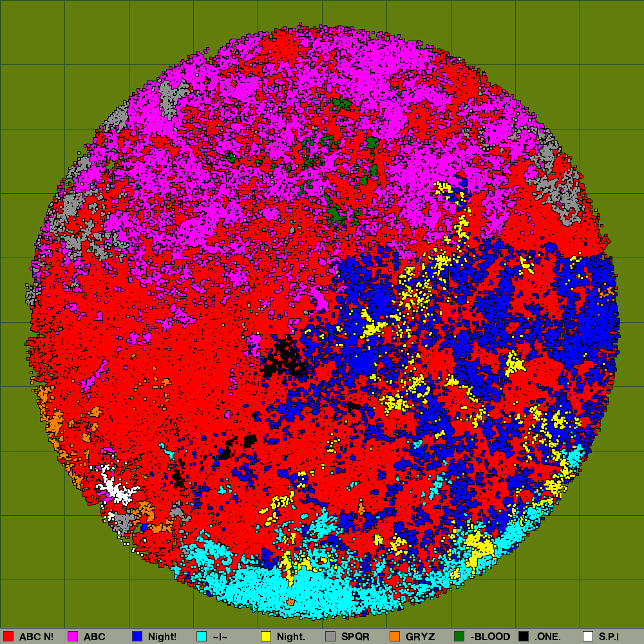This screenshot has width=644, height=644.
Task: Select the 'ABC' legend label text
Action: pyautogui.click(x=95, y=637)
